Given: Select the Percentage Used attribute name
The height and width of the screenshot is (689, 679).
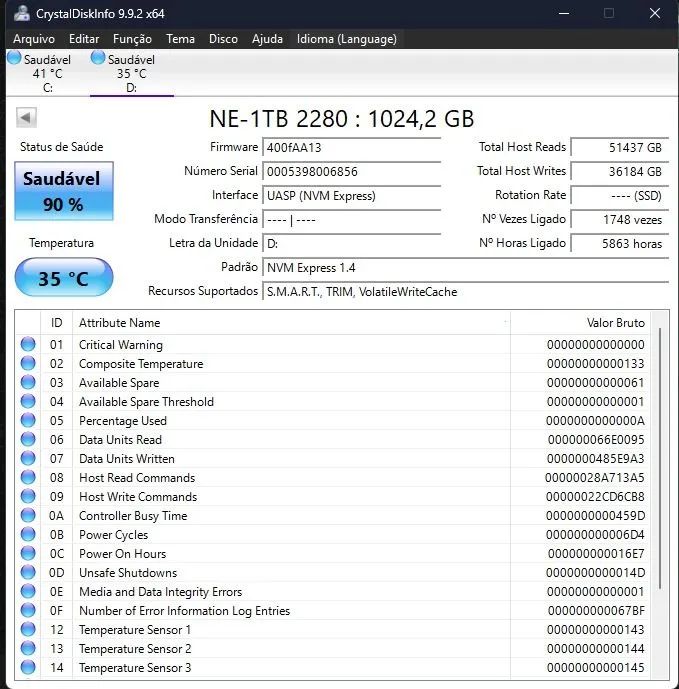Looking at the screenshot, I should coord(123,421).
